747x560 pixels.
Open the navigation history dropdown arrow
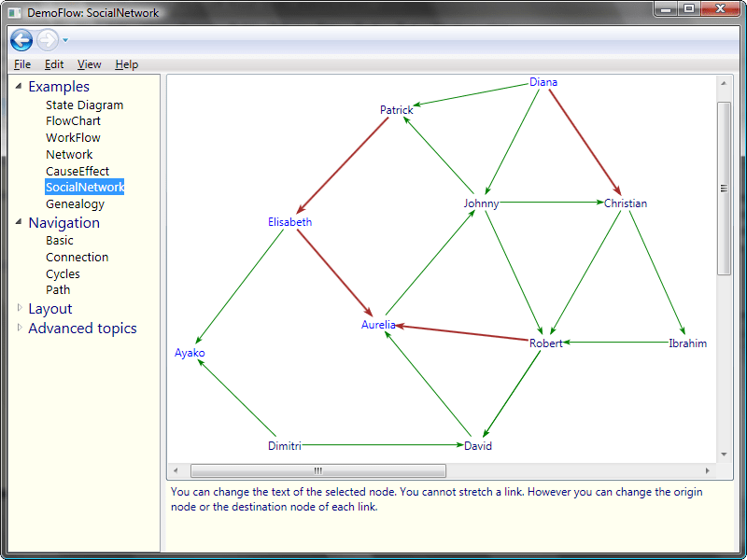click(65, 40)
